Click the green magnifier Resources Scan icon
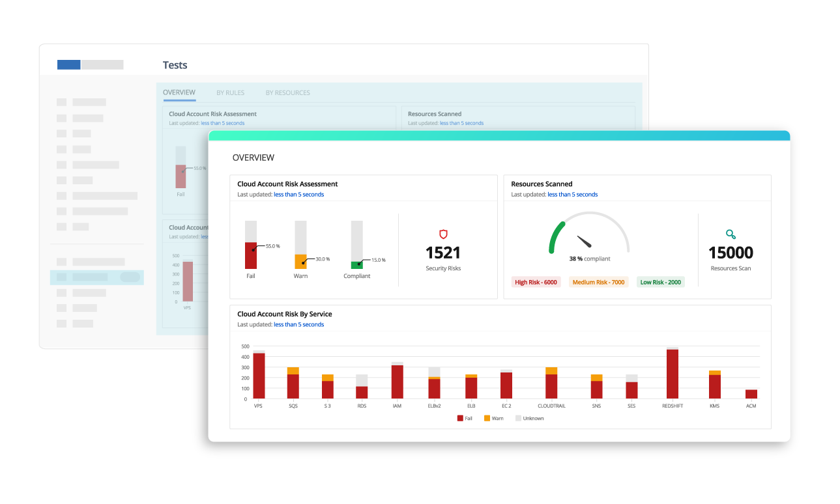The width and height of the screenshot is (840, 504). [731, 234]
